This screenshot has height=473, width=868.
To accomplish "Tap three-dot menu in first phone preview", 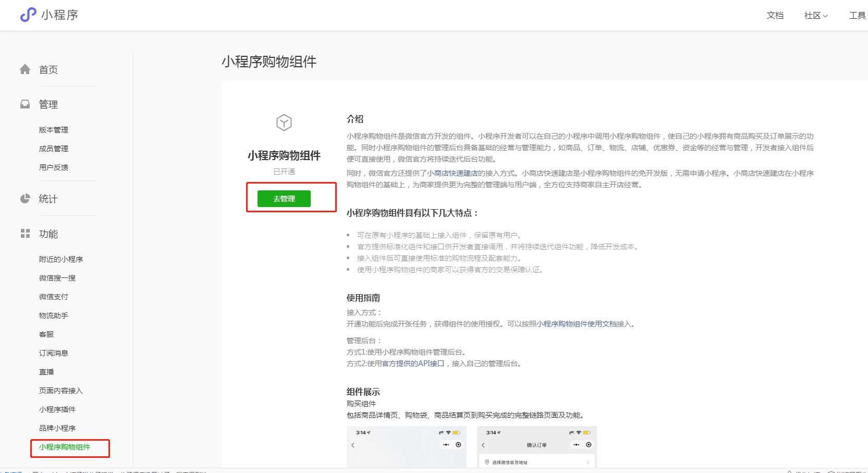I will [446, 445].
